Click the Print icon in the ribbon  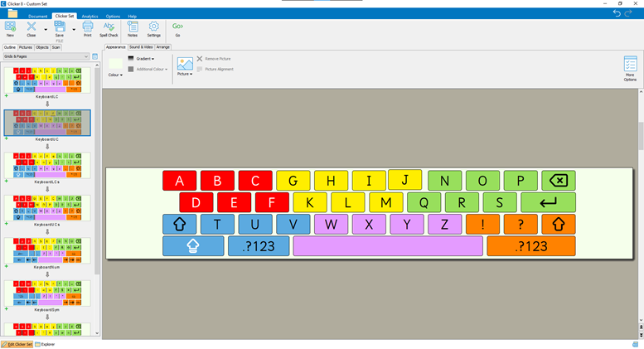click(x=87, y=29)
